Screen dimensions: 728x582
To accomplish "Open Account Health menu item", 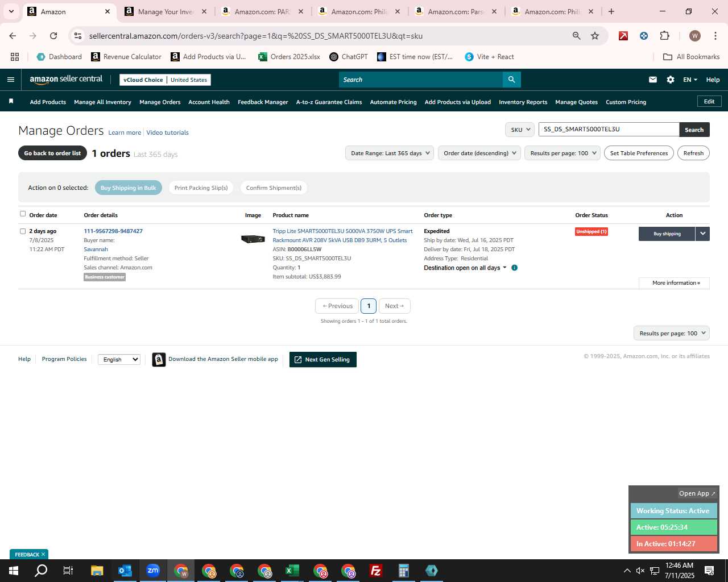I will [209, 102].
